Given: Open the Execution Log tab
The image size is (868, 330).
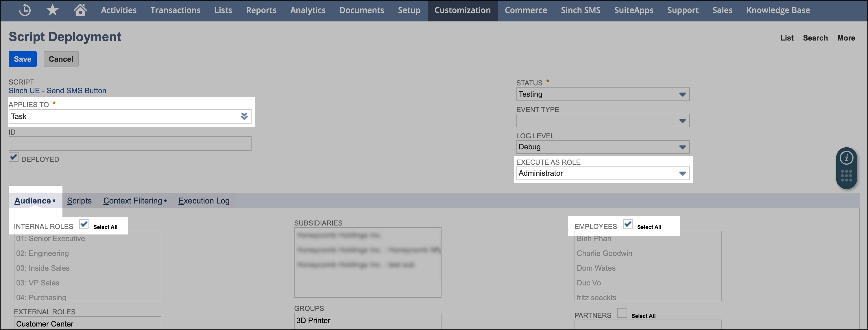Looking at the screenshot, I should click(x=204, y=200).
